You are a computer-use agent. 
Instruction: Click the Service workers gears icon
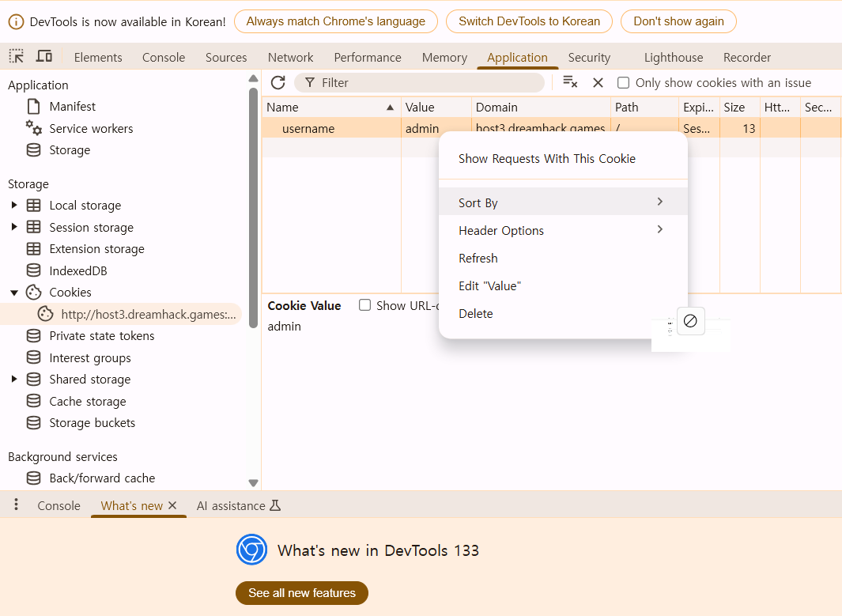[x=33, y=128]
